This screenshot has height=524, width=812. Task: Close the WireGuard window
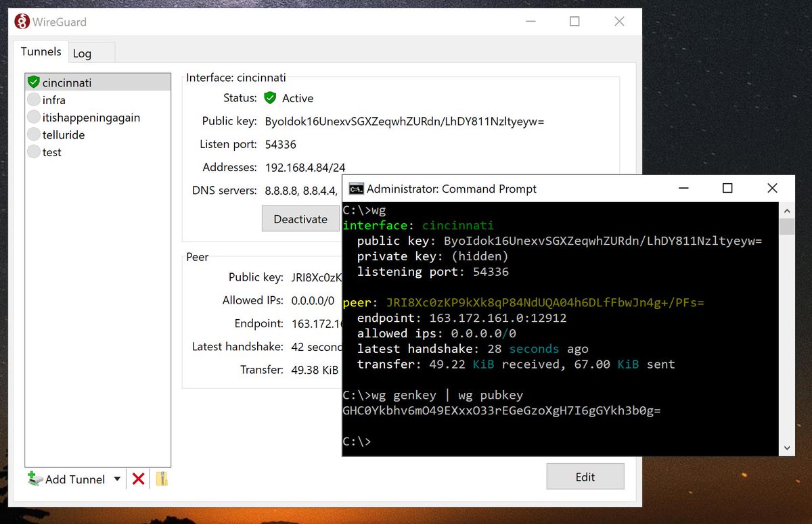tap(619, 22)
